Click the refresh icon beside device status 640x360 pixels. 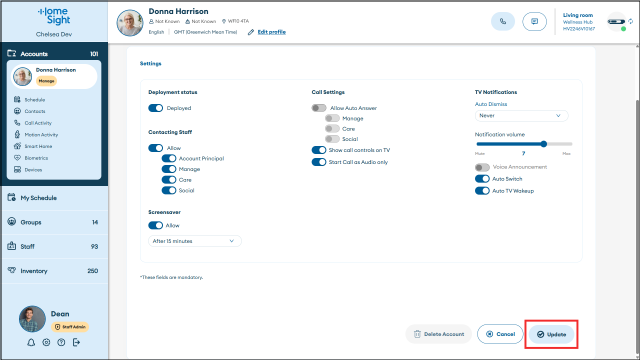(631, 21)
